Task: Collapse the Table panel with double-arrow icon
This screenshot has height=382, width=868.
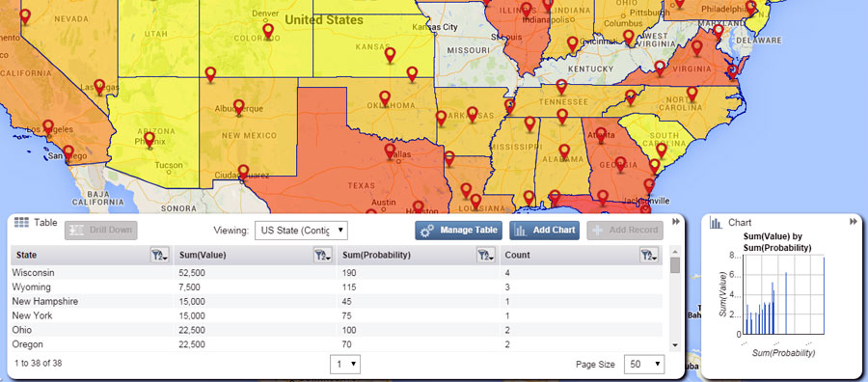Action: click(676, 222)
